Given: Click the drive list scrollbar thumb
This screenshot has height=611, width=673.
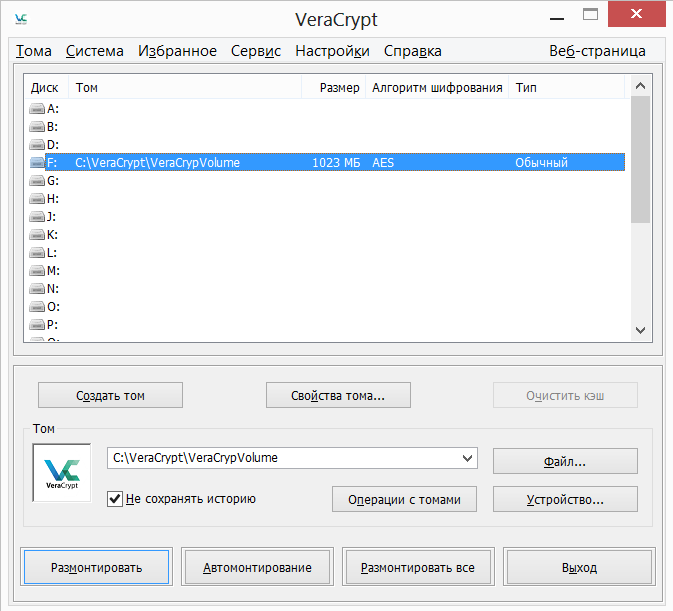Looking at the screenshot, I should (x=640, y=159).
